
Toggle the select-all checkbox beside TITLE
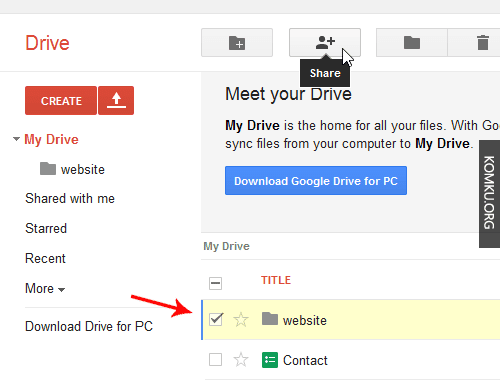215,283
